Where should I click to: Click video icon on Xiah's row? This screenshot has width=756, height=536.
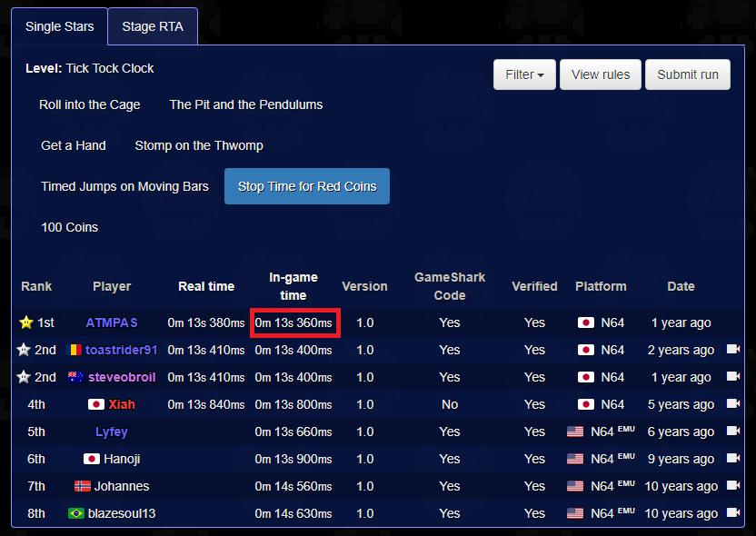coord(733,404)
